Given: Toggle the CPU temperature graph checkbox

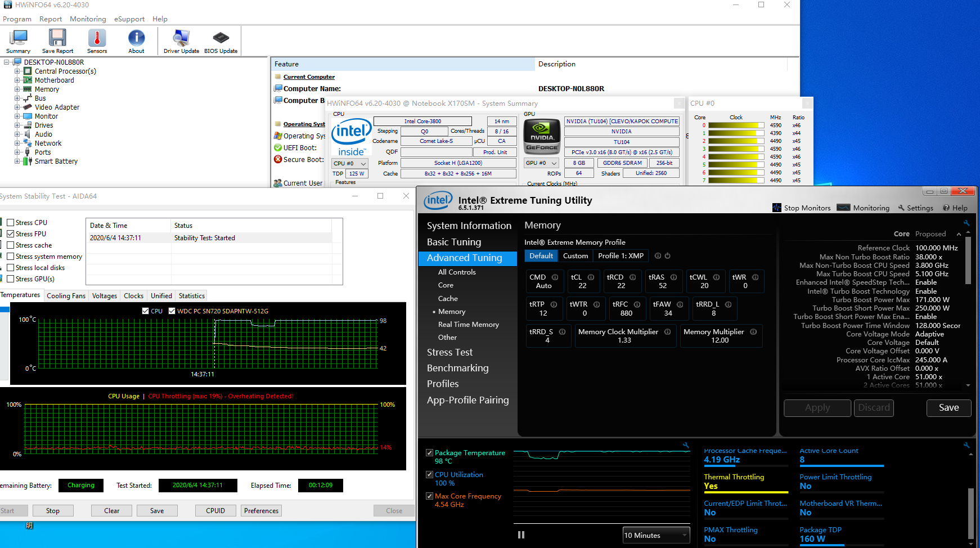Looking at the screenshot, I should click(x=146, y=311).
